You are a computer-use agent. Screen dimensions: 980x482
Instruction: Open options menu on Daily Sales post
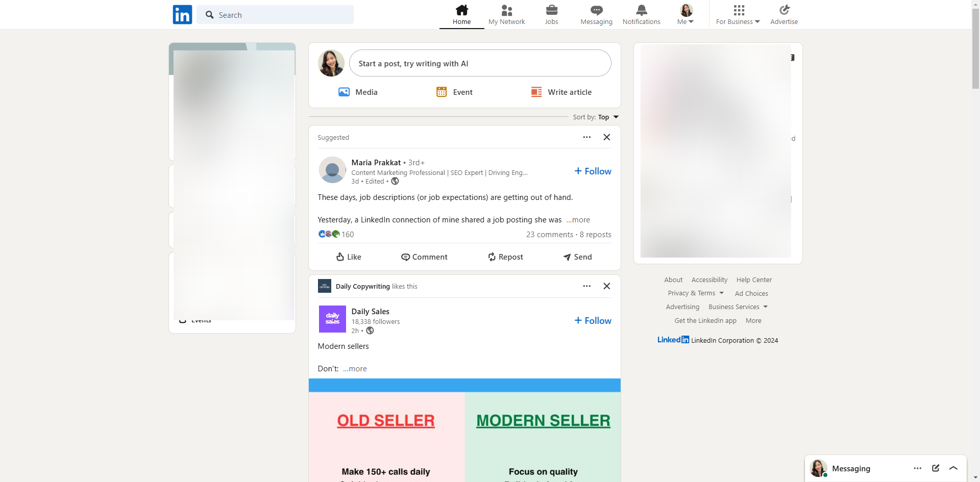pos(587,286)
